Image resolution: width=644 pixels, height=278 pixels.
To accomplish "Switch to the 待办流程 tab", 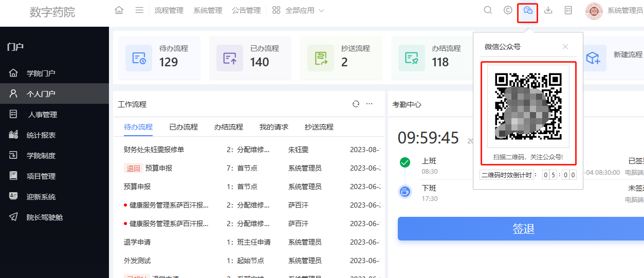I will pyautogui.click(x=138, y=127).
